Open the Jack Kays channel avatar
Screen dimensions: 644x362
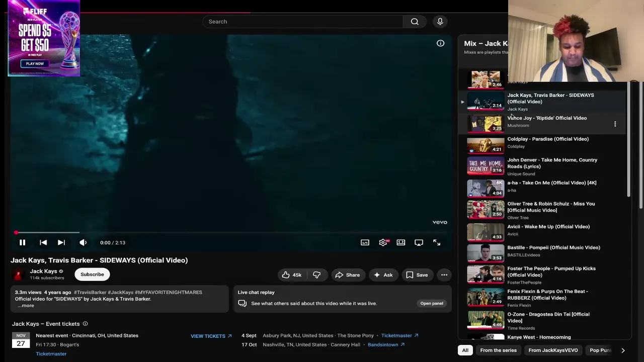[18, 274]
